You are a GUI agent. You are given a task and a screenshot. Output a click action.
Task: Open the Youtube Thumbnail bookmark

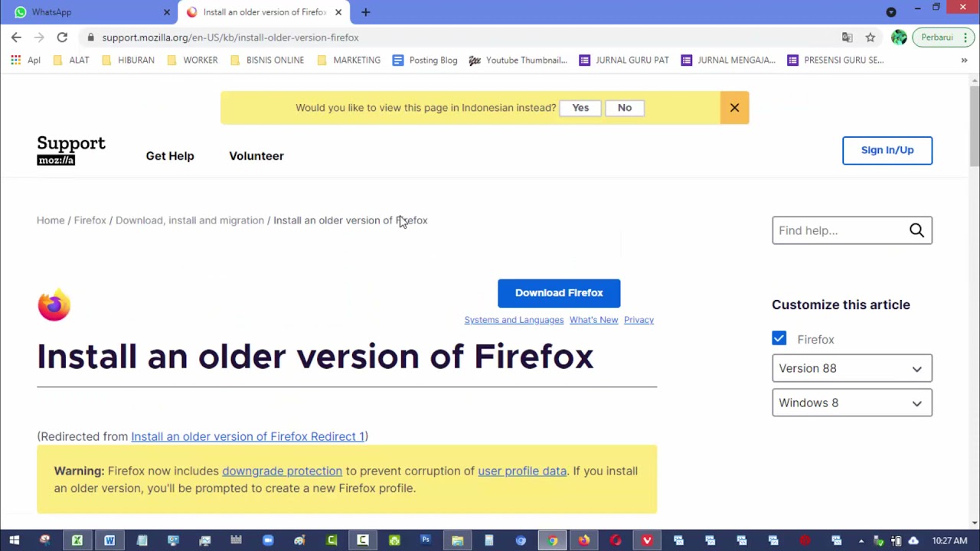(518, 60)
